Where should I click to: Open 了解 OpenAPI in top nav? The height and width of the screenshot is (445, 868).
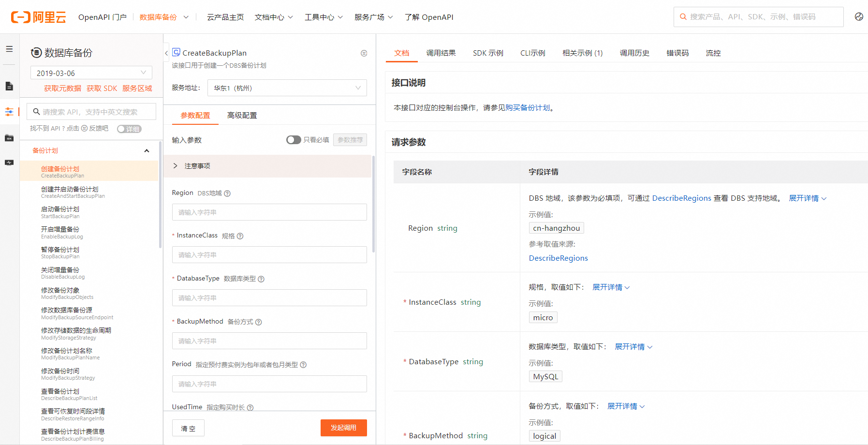(x=429, y=17)
